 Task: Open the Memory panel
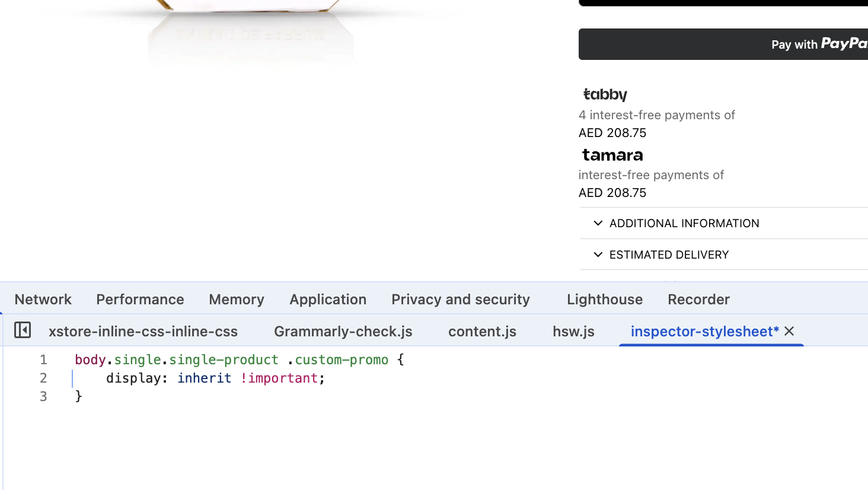pos(237,300)
